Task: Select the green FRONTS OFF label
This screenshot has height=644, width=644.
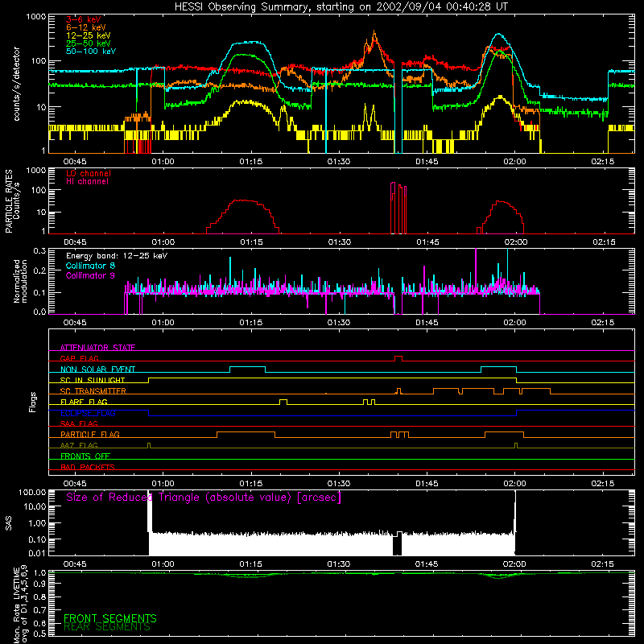Action: (x=85, y=456)
